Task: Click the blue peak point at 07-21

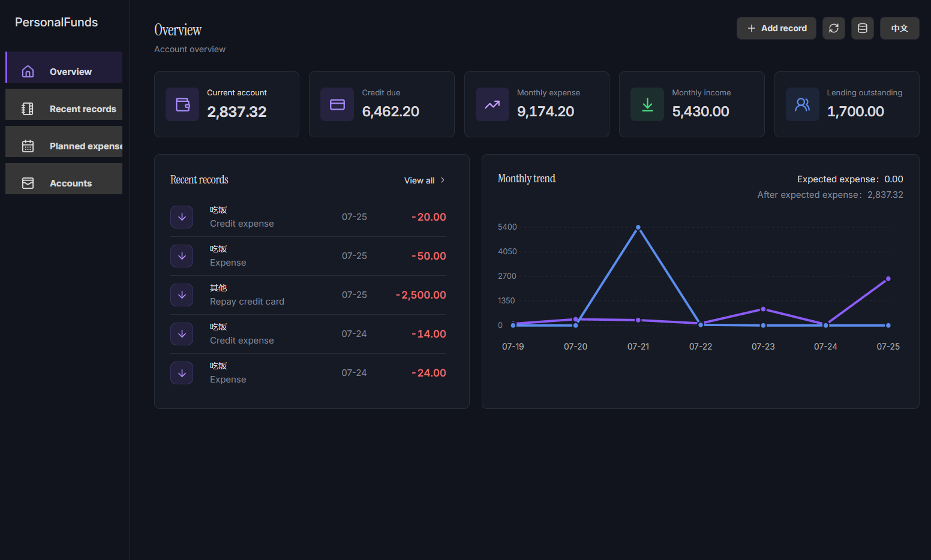Action: [x=638, y=227]
